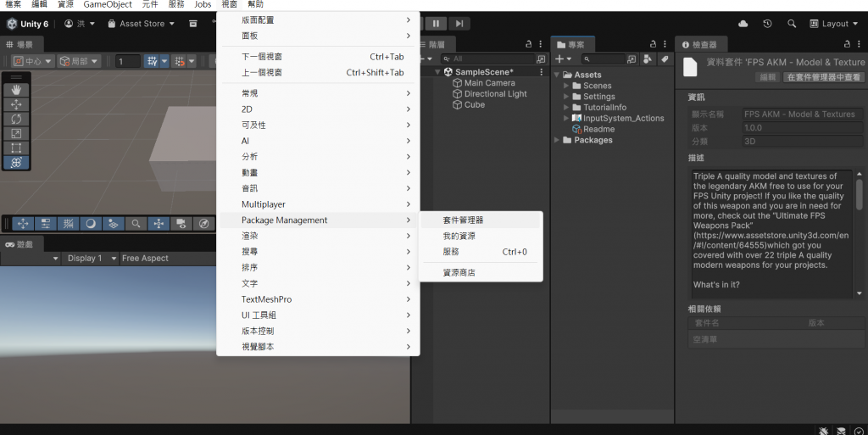Toggle the Hierarchy panel lock

529,44
